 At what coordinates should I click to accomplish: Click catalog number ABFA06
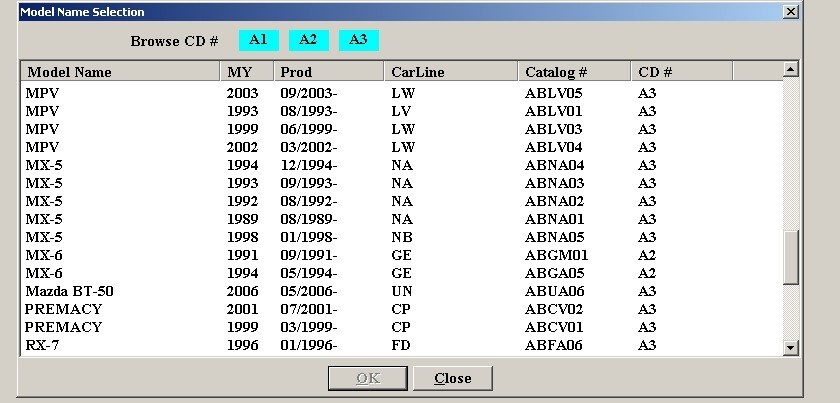[553, 345]
